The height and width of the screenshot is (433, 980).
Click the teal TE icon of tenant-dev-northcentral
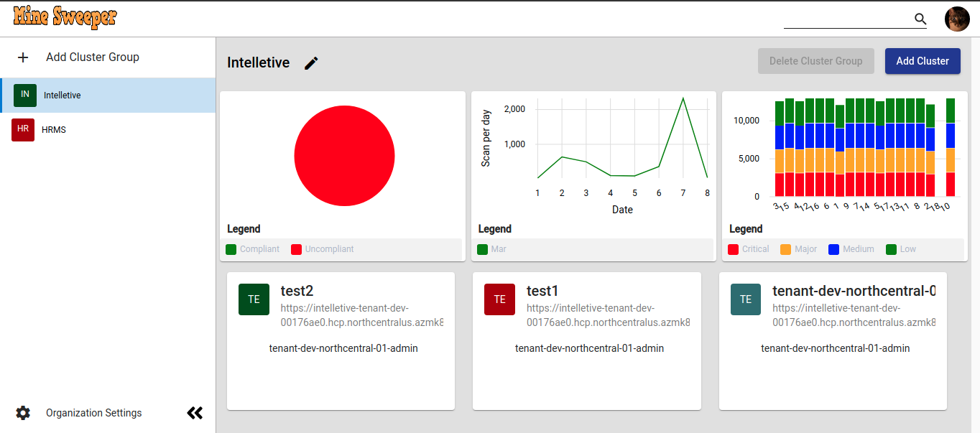pyautogui.click(x=746, y=299)
